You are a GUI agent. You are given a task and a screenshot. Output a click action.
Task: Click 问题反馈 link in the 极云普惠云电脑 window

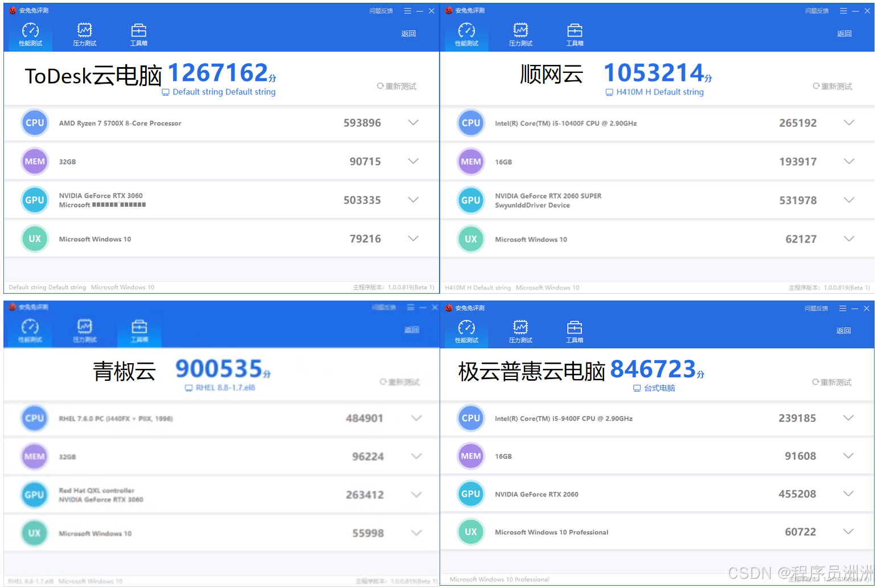(x=816, y=309)
